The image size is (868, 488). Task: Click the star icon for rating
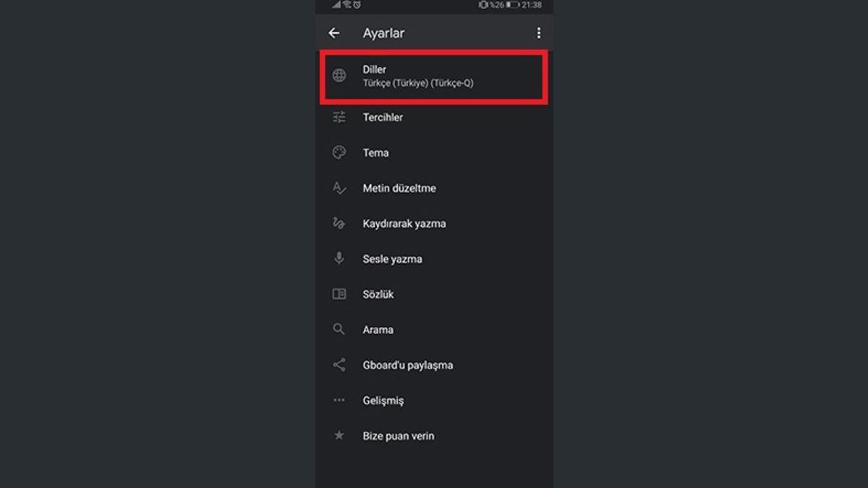pyautogui.click(x=339, y=436)
